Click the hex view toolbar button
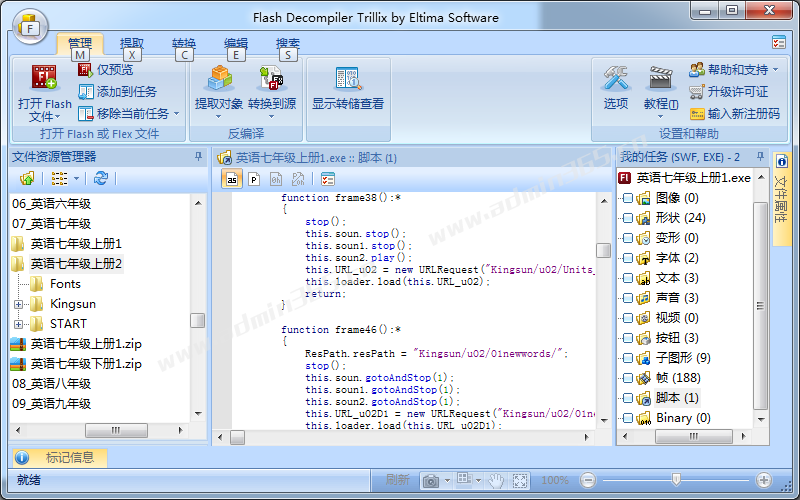 tap(276, 179)
